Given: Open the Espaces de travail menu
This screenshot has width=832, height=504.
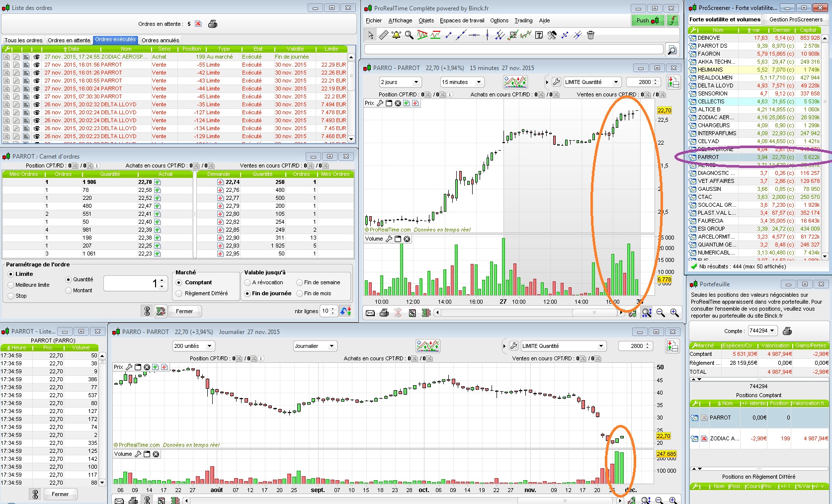Looking at the screenshot, I should (462, 20).
